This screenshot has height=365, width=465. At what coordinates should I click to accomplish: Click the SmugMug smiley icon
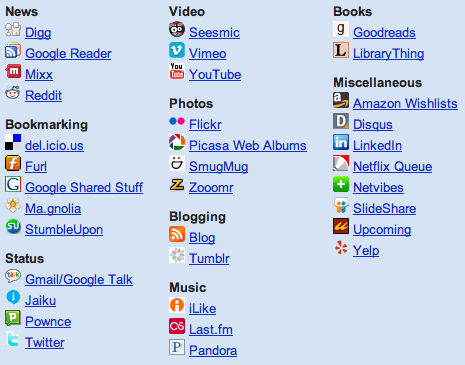click(177, 164)
